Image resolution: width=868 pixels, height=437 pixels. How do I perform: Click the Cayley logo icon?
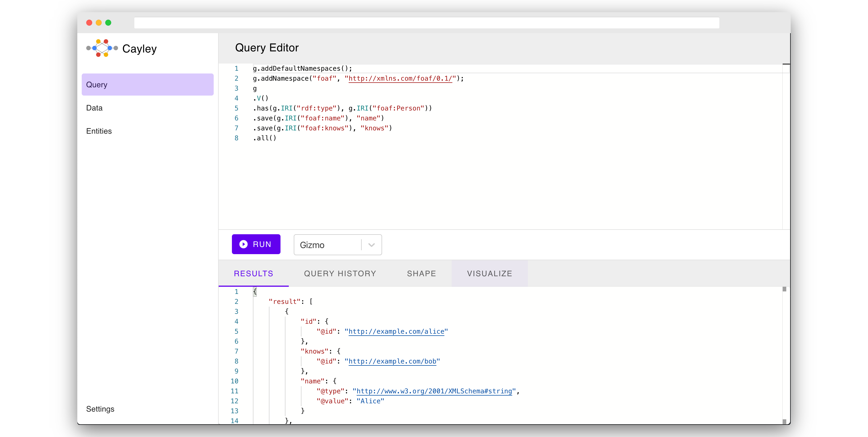point(102,48)
